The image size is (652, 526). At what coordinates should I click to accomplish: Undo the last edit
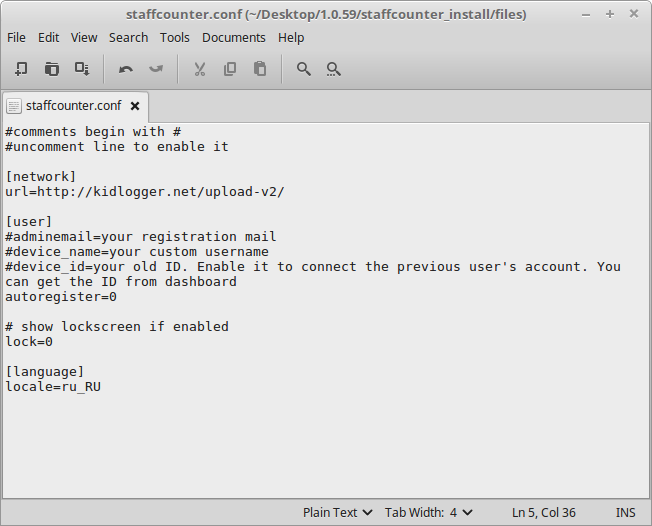126,69
